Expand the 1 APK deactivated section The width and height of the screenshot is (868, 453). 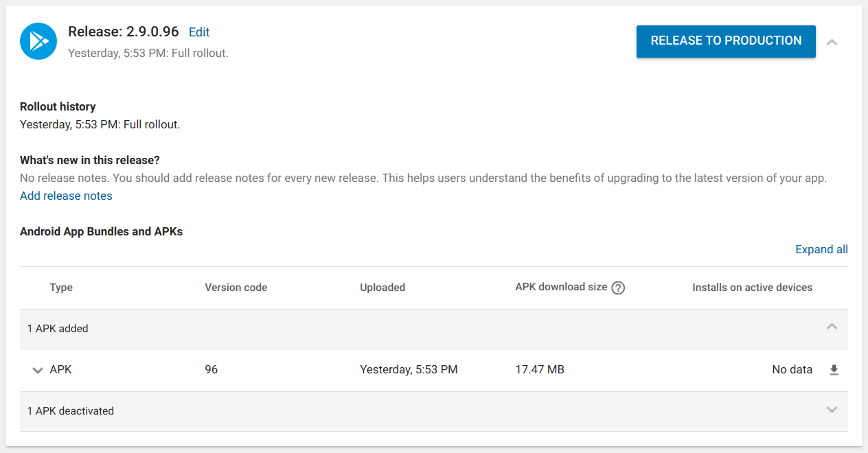[x=832, y=410]
